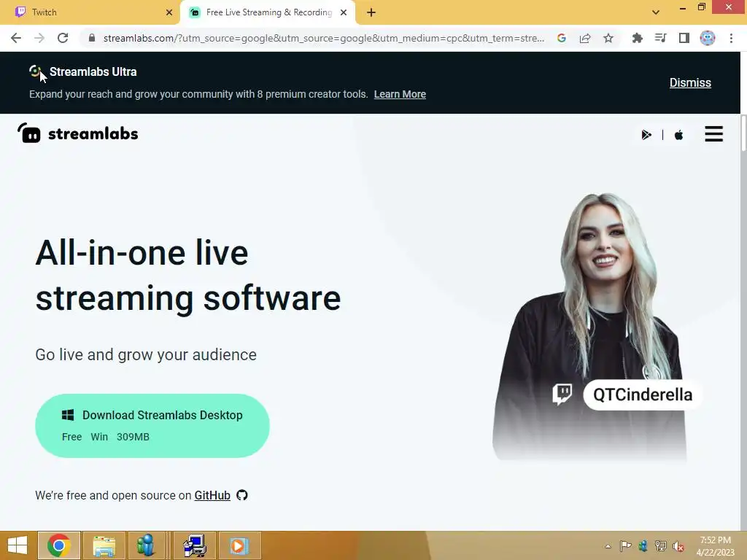747x560 pixels.
Task: Open the hamburger navigation menu
Action: pyautogui.click(x=713, y=134)
